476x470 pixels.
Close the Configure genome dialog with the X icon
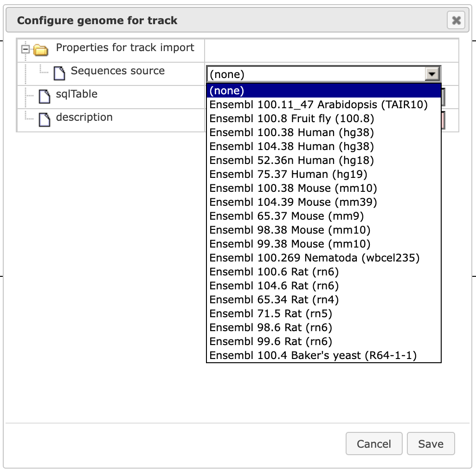pos(456,20)
